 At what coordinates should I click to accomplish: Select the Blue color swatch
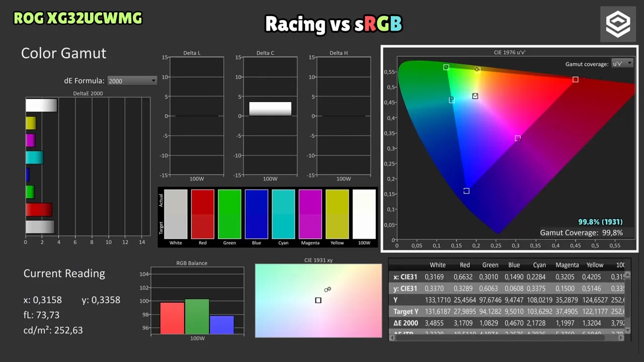(257, 214)
